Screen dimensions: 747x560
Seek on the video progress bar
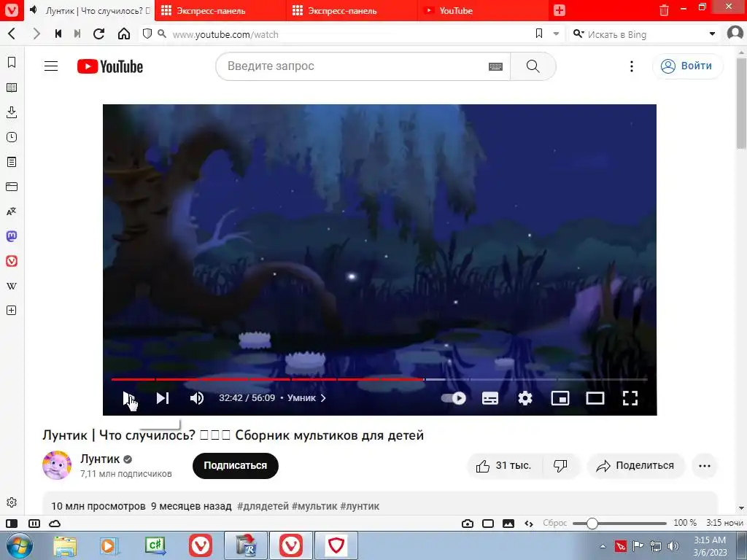(x=379, y=379)
